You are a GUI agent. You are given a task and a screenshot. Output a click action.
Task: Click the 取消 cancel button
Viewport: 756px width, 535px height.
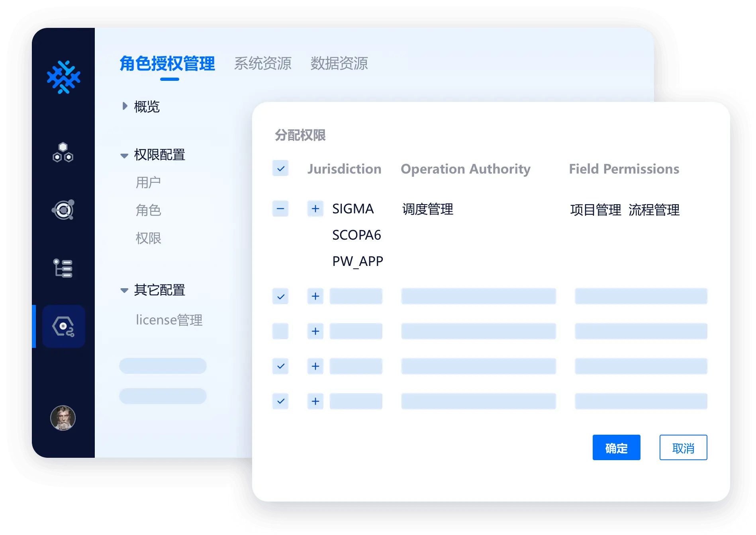click(683, 448)
